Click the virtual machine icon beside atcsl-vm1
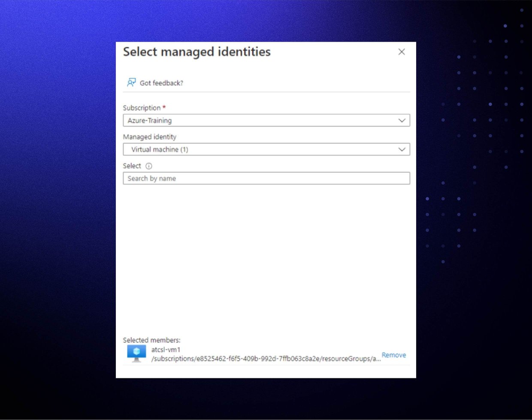The height and width of the screenshot is (420, 532). (x=136, y=353)
